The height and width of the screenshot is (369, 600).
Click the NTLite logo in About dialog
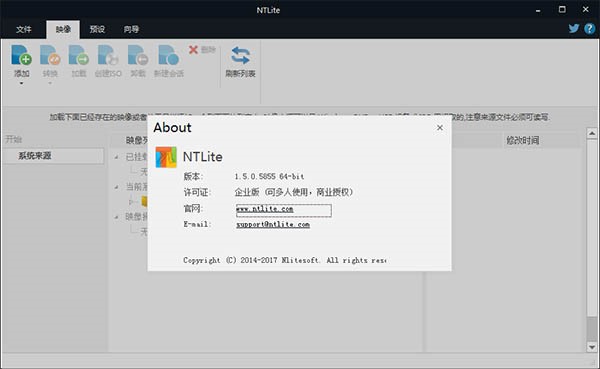(166, 157)
